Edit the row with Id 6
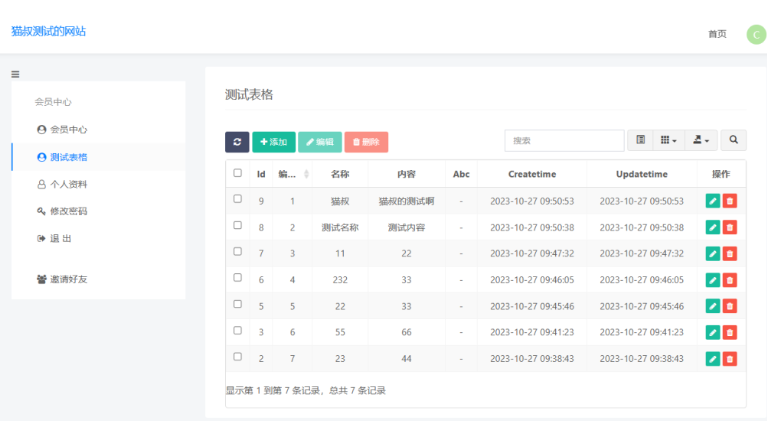 [x=713, y=280]
